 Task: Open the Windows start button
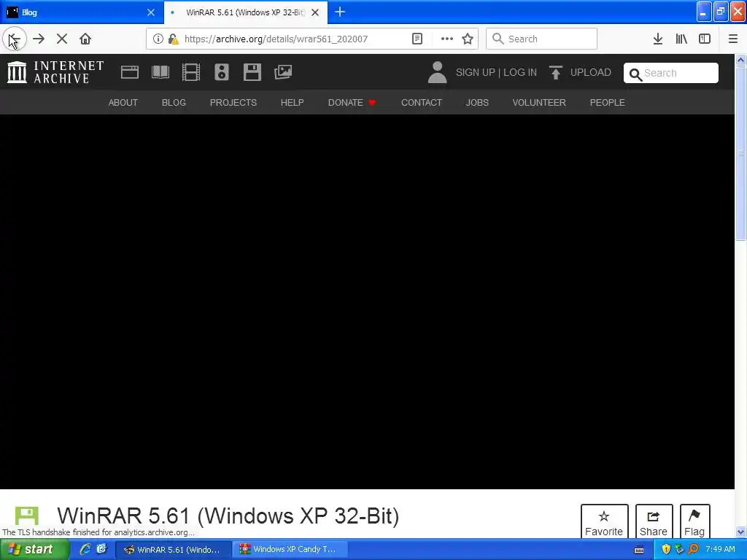pos(34,550)
